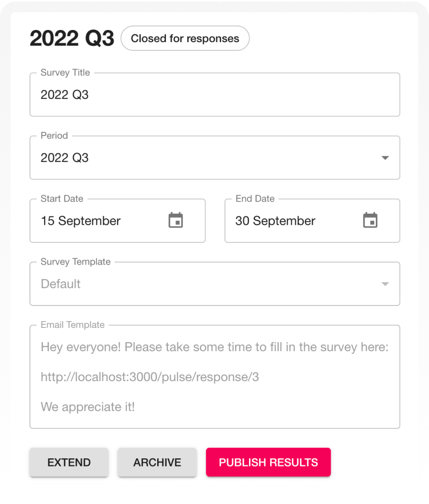
Task: Click the localhost pulse response URL text
Action: pos(150,377)
